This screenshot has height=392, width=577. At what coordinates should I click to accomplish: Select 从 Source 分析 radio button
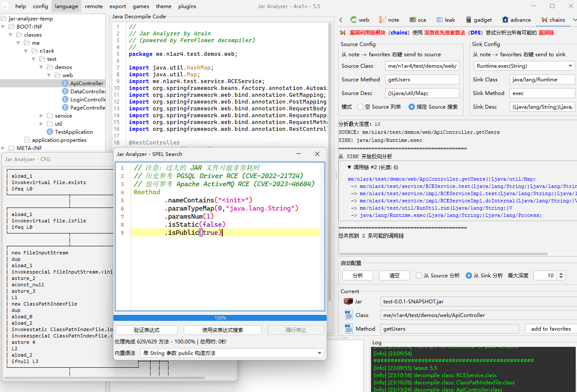(x=419, y=276)
